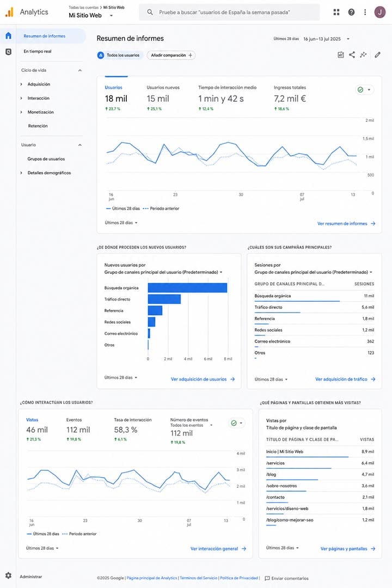Click the Añadir comparación button

(x=171, y=55)
